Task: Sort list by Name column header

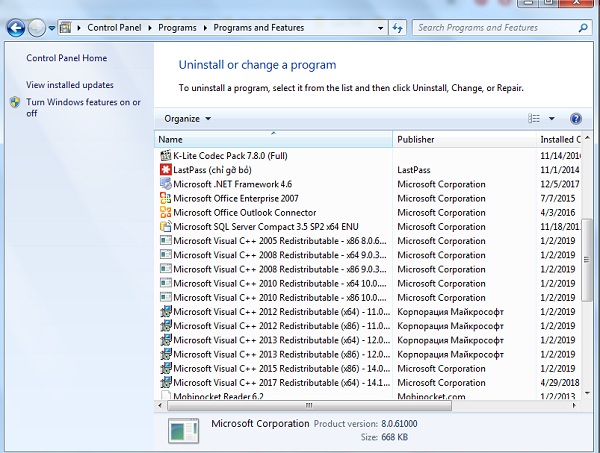Action: click(273, 139)
